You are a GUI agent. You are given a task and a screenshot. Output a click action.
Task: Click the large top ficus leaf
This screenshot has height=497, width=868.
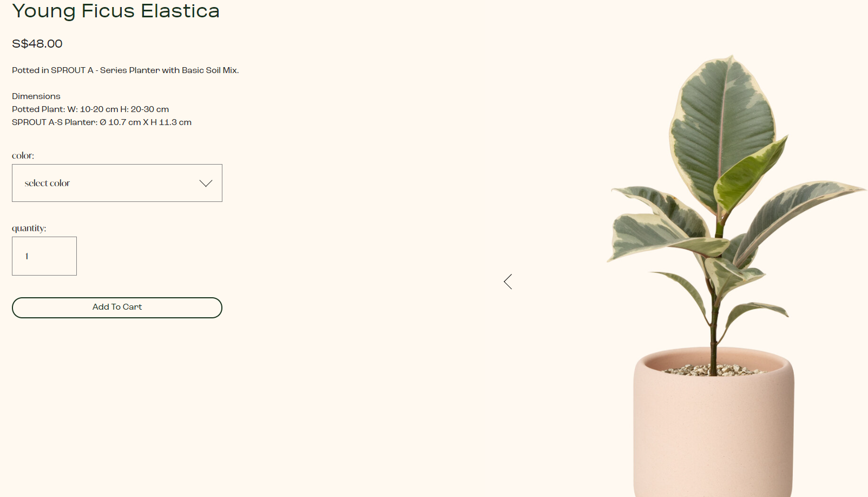[x=722, y=130]
